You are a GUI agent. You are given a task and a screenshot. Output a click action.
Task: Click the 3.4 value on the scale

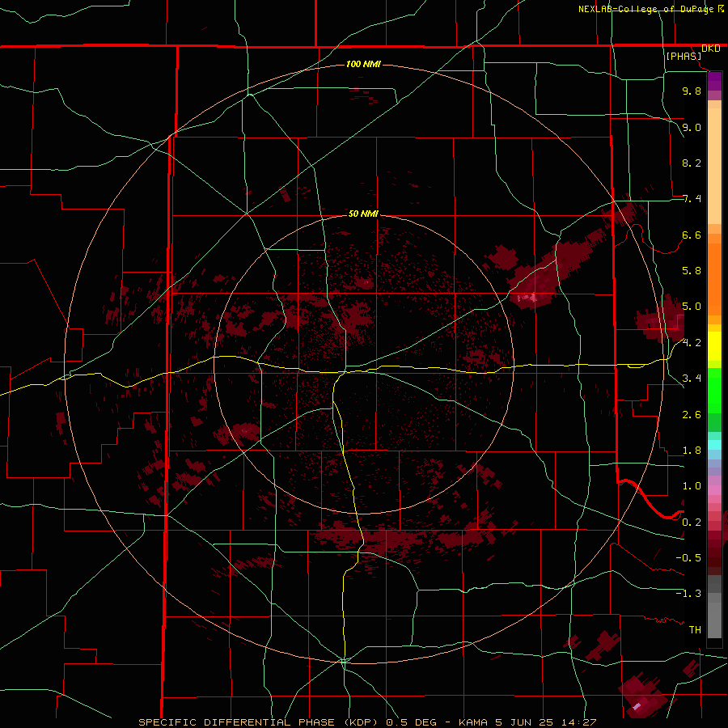(692, 379)
